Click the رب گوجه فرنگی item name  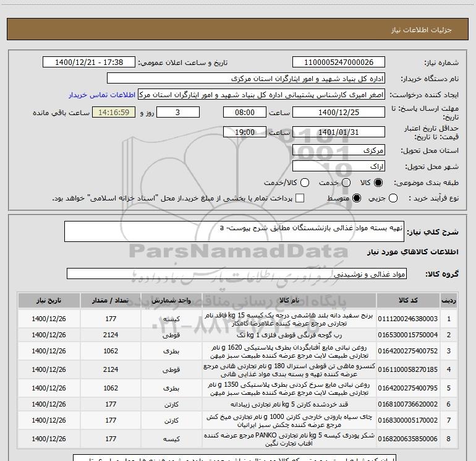click(289, 335)
